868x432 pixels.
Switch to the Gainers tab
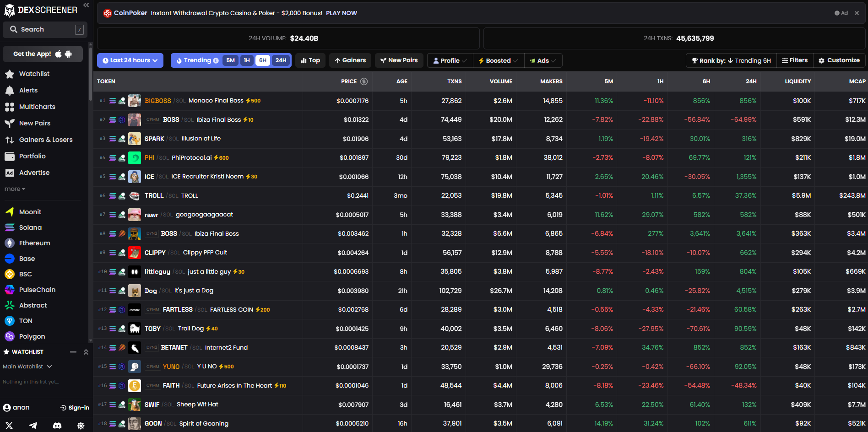(350, 60)
